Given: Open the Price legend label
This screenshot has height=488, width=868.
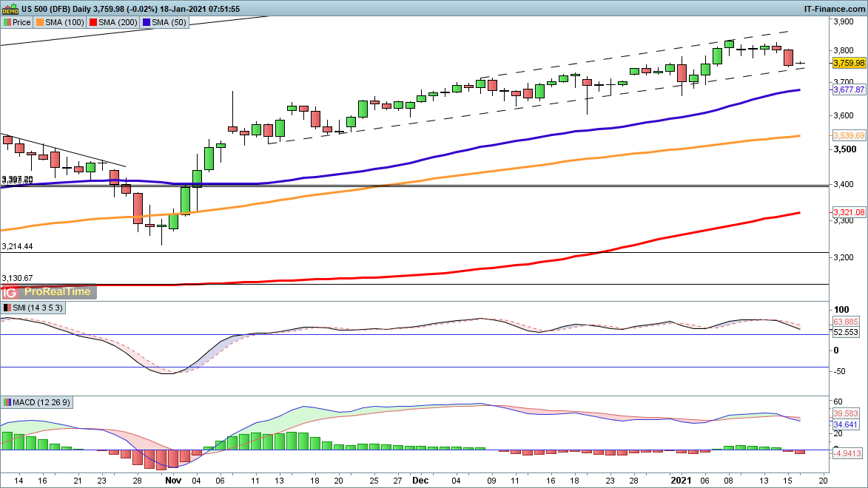Looking at the screenshot, I should (x=21, y=22).
